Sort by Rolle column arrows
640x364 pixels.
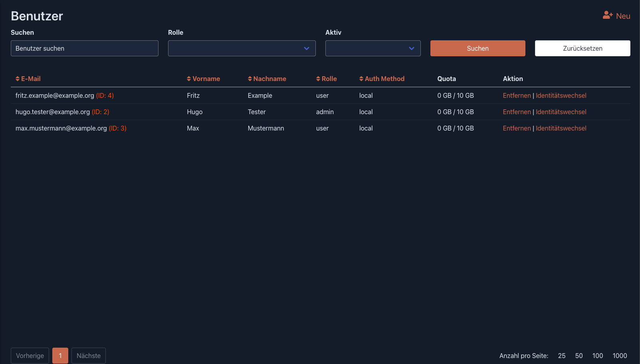tap(318, 79)
